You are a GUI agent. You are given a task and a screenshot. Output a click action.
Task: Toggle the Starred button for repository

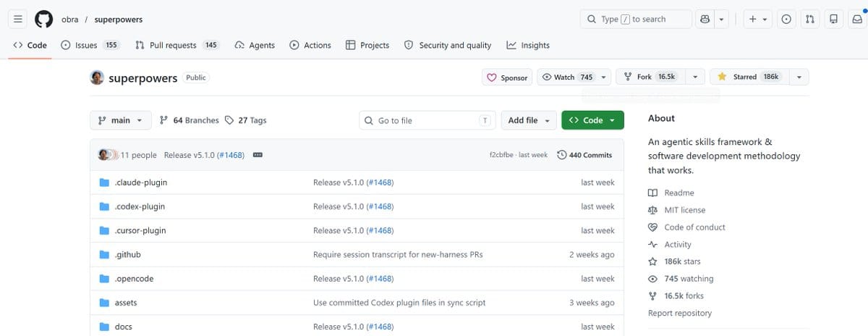(x=748, y=77)
